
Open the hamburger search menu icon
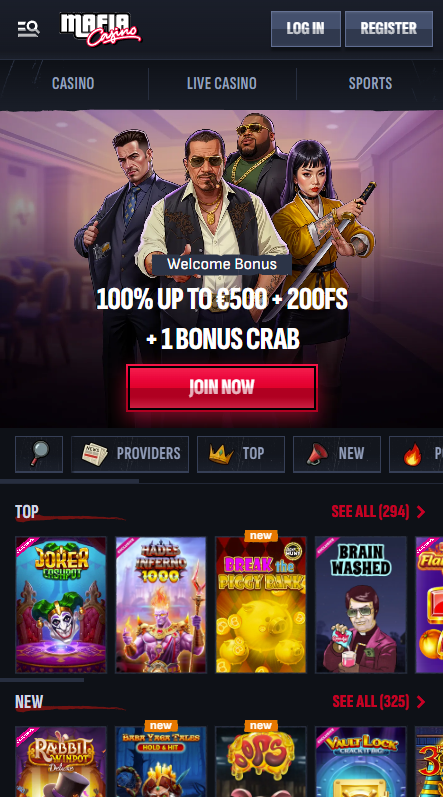click(x=28, y=29)
